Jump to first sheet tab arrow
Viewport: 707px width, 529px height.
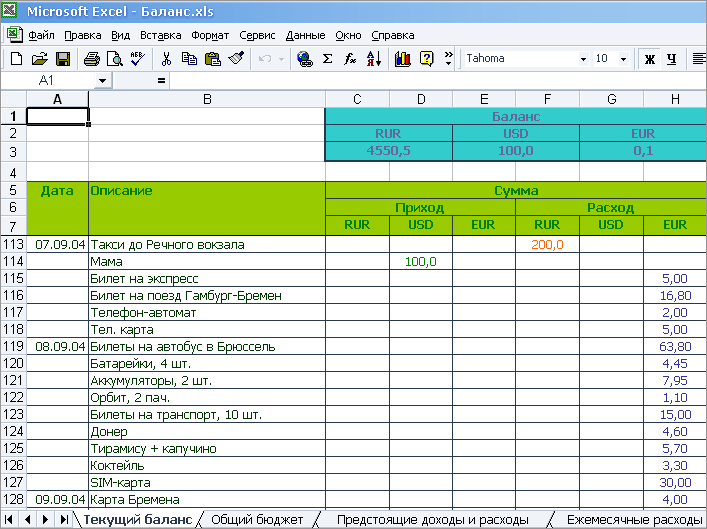[9, 520]
